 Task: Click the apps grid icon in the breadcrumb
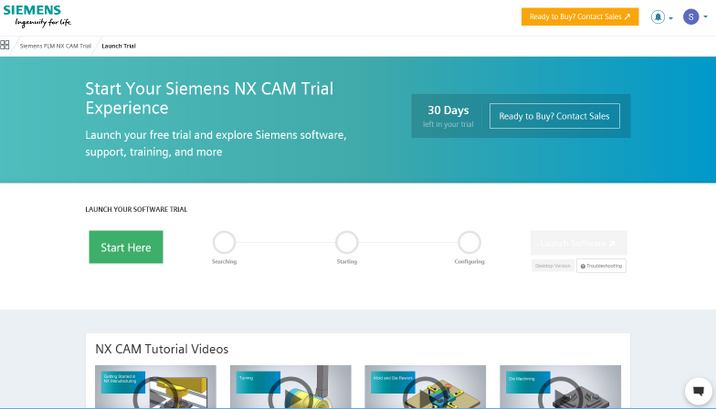[x=5, y=45]
